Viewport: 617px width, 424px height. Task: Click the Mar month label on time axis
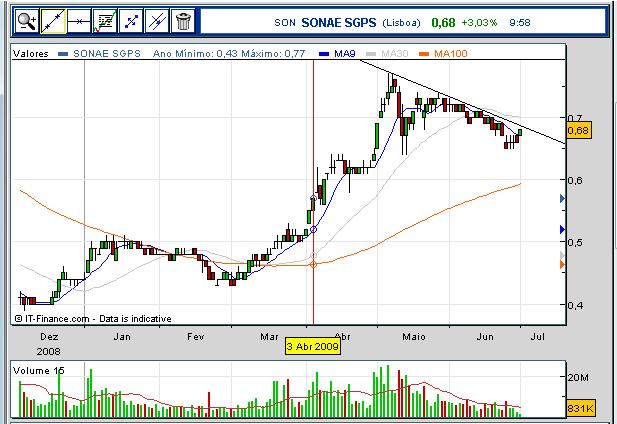click(269, 337)
